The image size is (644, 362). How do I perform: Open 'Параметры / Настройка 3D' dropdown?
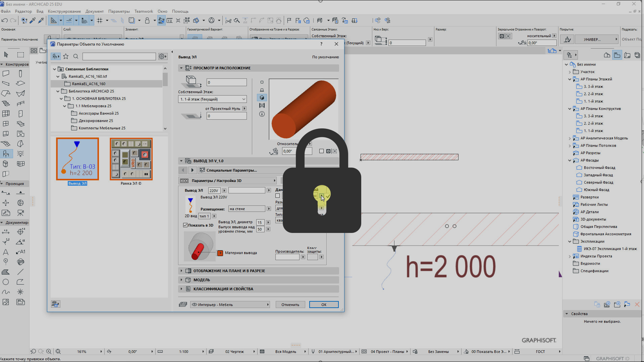pos(227,181)
